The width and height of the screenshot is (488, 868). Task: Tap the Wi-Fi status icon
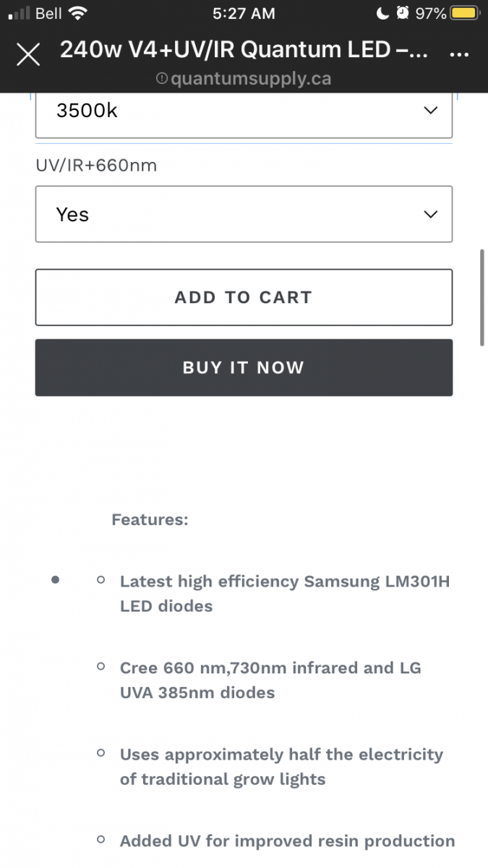[x=79, y=13]
